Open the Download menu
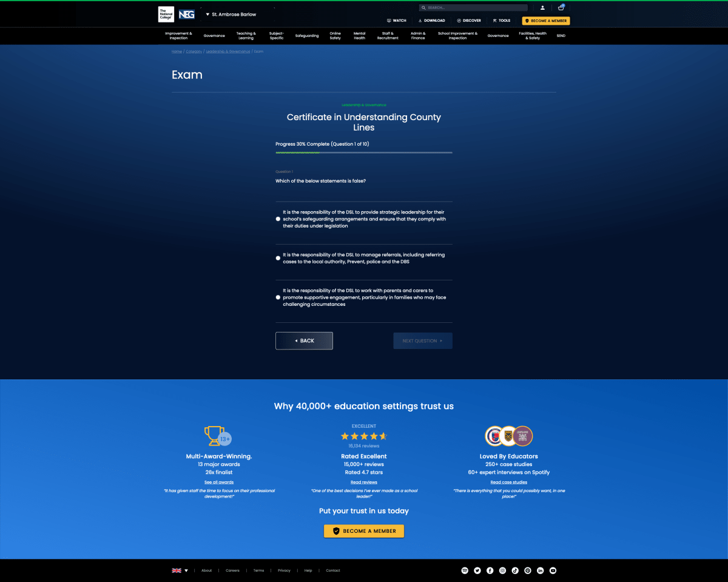Image resolution: width=728 pixels, height=582 pixels. pos(431,21)
